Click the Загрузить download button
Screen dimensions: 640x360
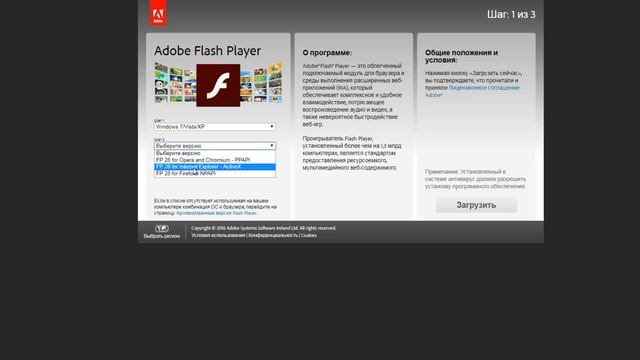[476, 205]
